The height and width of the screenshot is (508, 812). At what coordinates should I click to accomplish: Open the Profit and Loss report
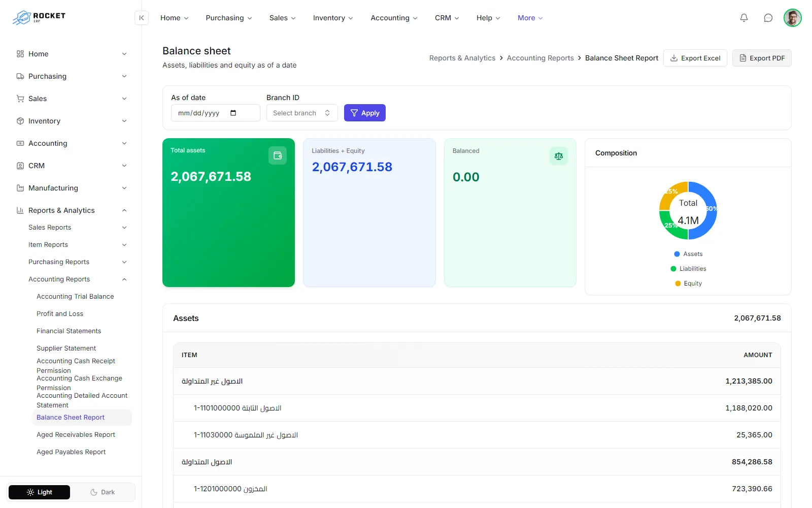60,314
